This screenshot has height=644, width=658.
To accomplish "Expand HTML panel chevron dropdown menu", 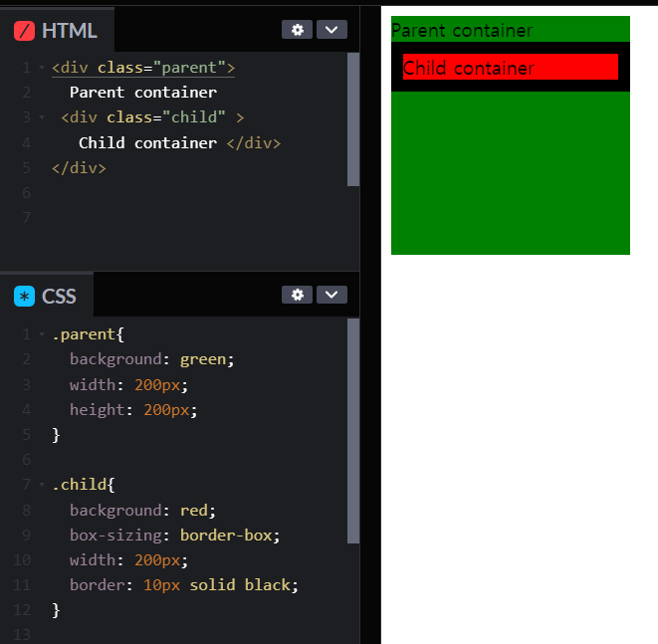I will [331, 30].
